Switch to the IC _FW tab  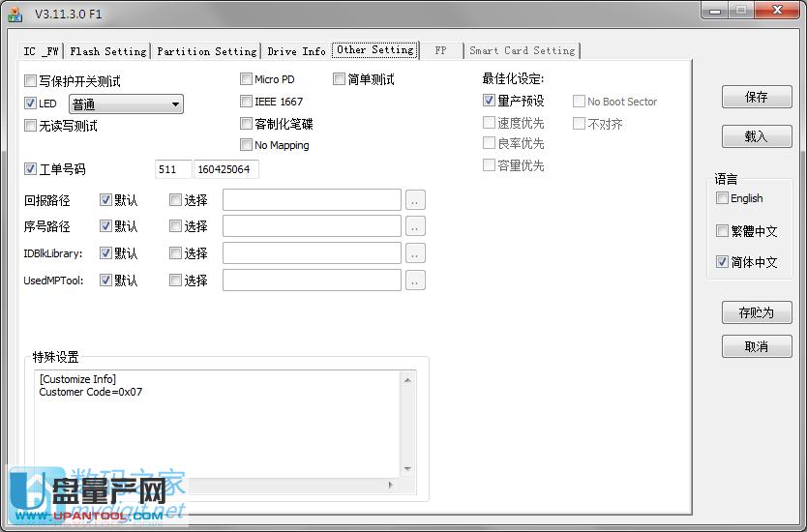coord(42,51)
